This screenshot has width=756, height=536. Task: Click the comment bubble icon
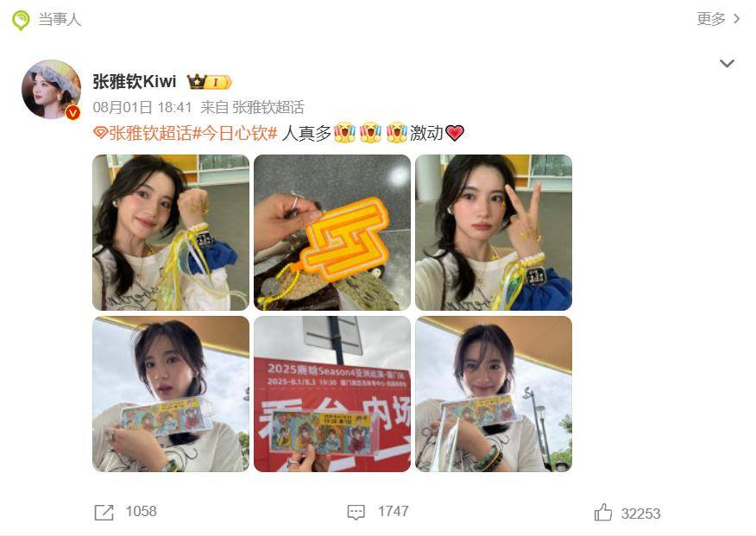pyautogui.click(x=356, y=513)
